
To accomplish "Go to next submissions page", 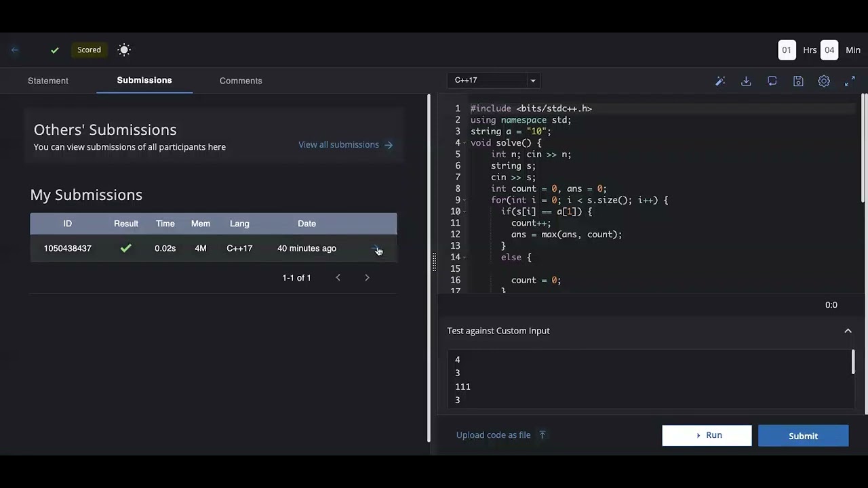I will [x=367, y=277].
